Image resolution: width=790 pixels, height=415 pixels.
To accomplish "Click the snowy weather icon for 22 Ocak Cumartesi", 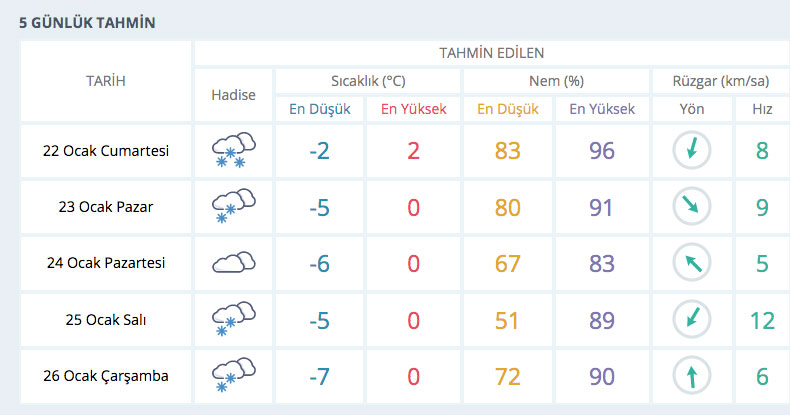I will click(x=234, y=151).
